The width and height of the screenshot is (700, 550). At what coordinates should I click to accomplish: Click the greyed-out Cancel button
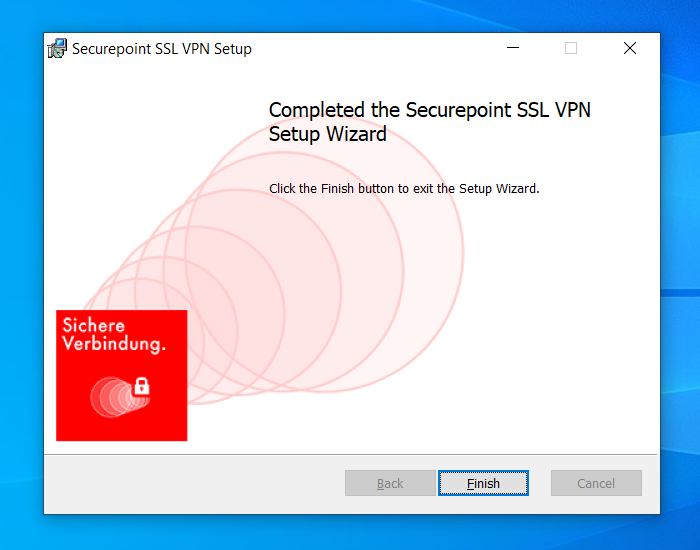(596, 483)
